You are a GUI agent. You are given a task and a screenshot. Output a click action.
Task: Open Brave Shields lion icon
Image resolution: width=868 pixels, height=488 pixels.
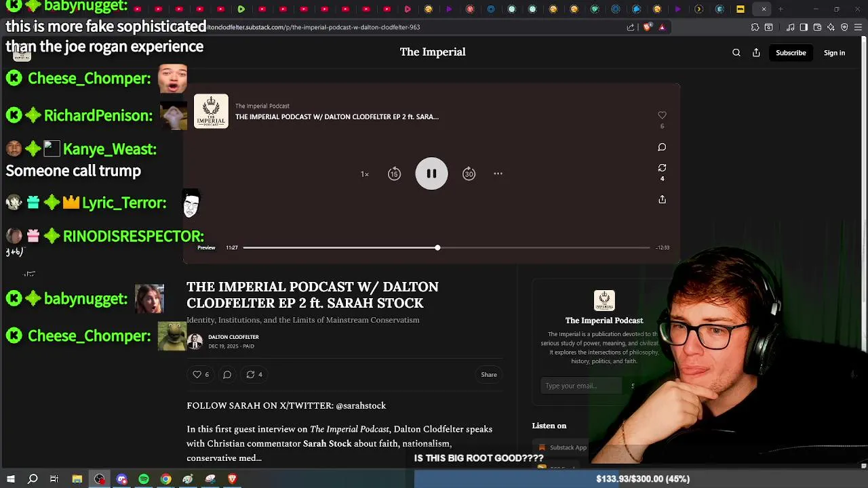647,27
